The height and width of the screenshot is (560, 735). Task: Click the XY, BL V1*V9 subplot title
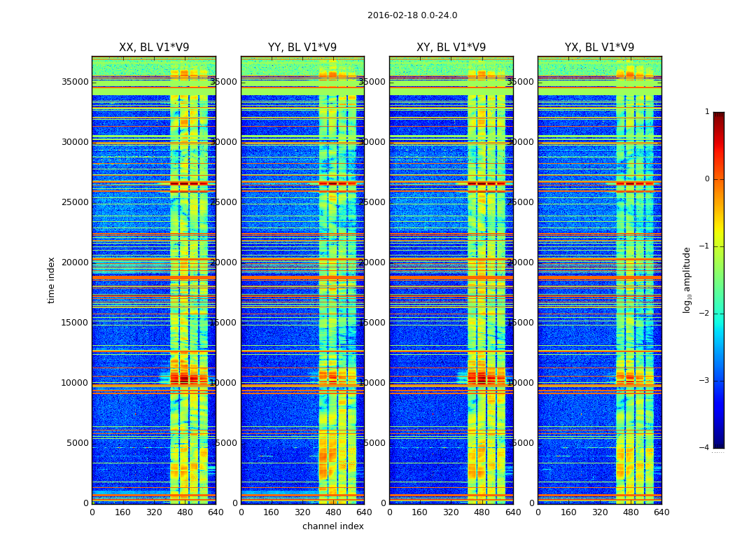pyautogui.click(x=451, y=48)
